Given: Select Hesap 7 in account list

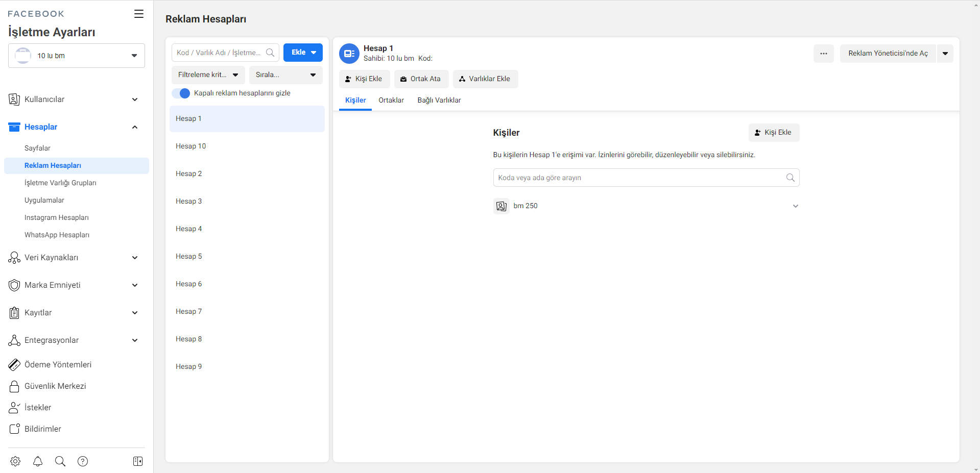Looking at the screenshot, I should tap(247, 312).
